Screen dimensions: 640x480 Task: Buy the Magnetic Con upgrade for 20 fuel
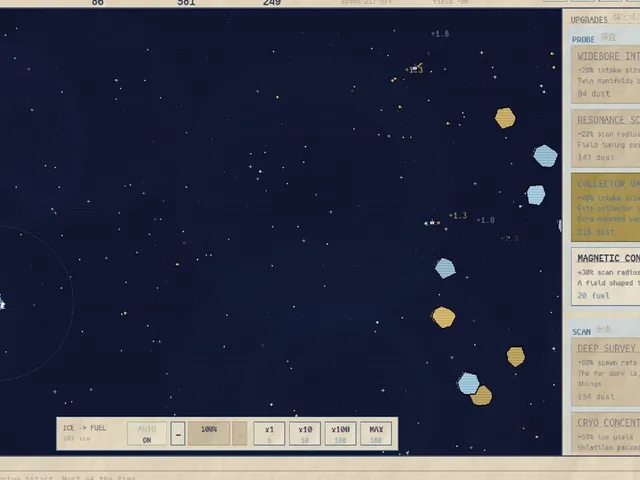tap(606, 276)
